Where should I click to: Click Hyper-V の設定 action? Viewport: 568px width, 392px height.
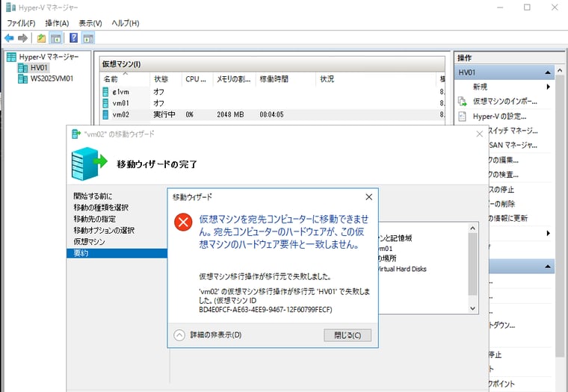[x=499, y=116]
